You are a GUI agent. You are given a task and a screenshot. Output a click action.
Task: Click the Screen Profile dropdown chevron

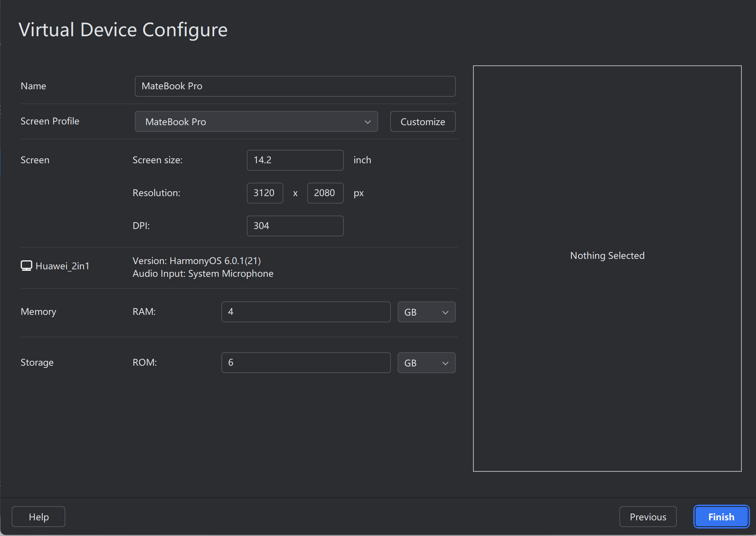coord(367,122)
